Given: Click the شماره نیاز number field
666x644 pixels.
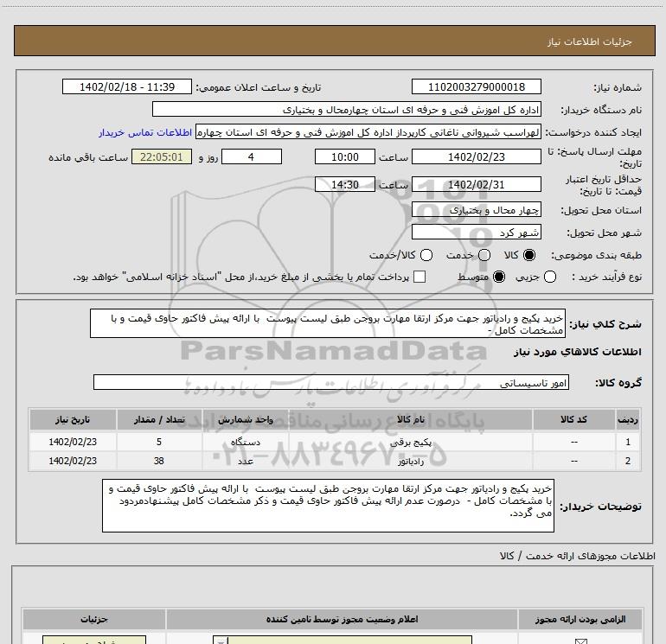Looking at the screenshot, I should [x=476, y=87].
